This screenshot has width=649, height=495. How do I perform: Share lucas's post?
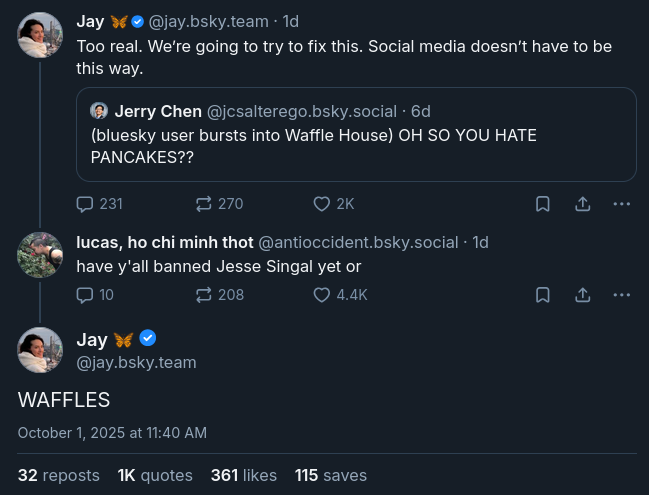(x=582, y=295)
